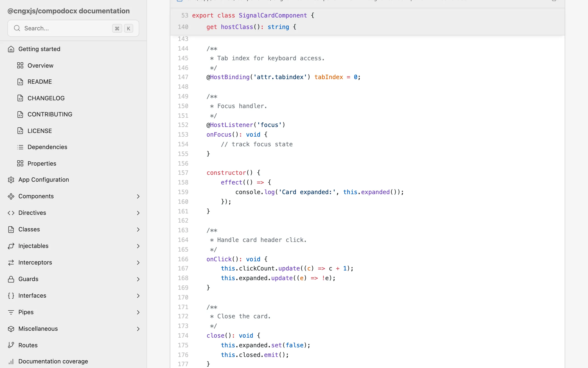The width and height of the screenshot is (588, 368).
Task: Click the Documentation coverage chart icon
Action: pyautogui.click(x=11, y=362)
